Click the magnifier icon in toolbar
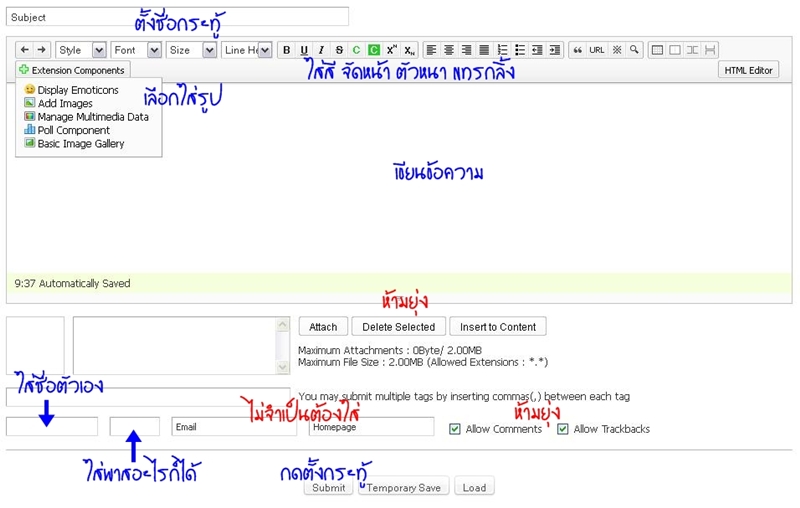800x508 pixels. click(634, 50)
